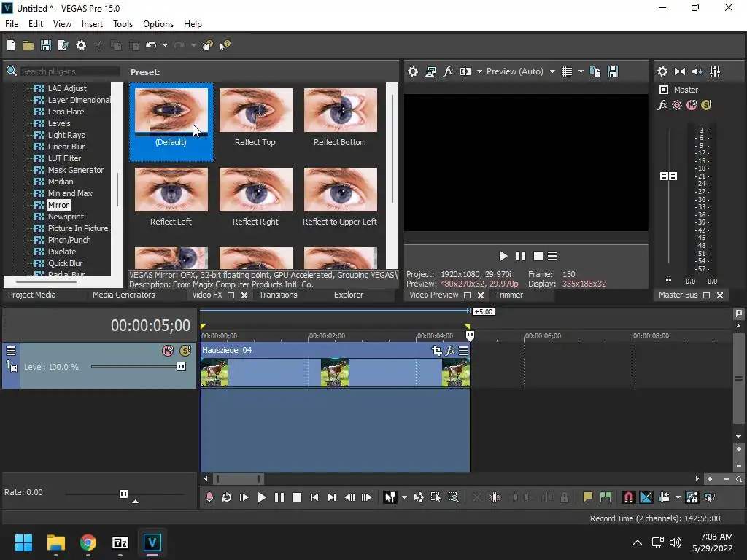Open the Media Generators tab

[x=124, y=295]
